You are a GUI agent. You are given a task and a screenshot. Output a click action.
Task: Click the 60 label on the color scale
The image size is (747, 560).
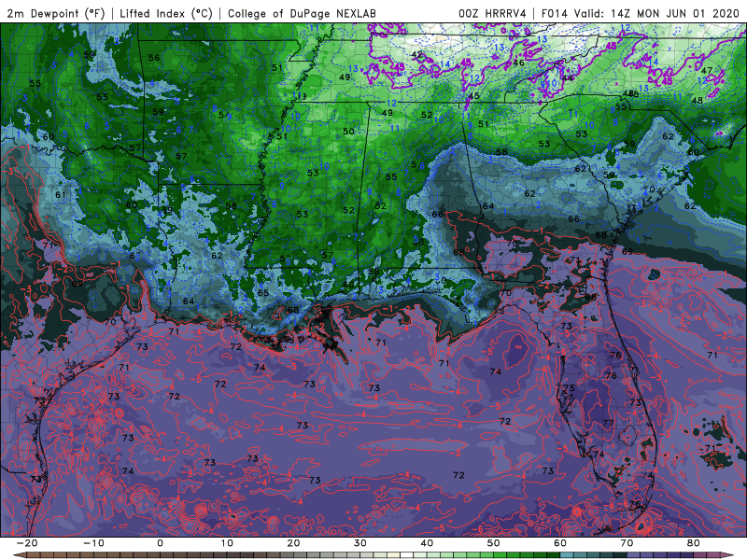pyautogui.click(x=560, y=543)
